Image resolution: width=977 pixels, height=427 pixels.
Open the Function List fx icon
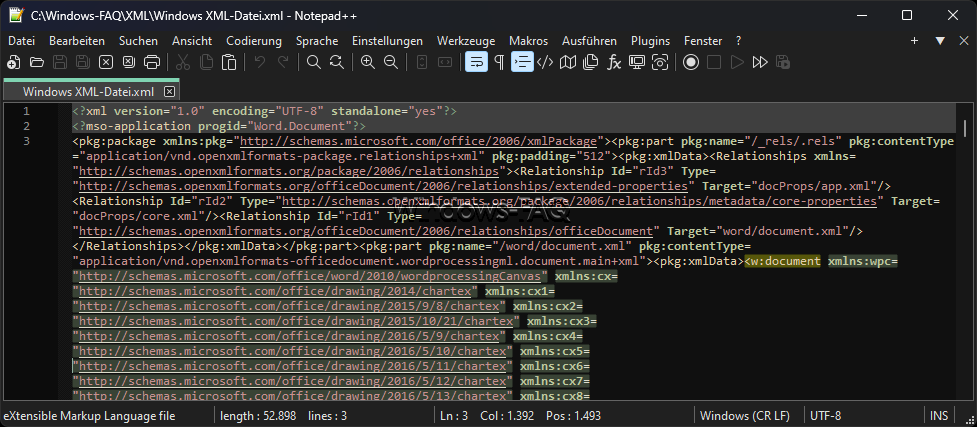click(614, 62)
